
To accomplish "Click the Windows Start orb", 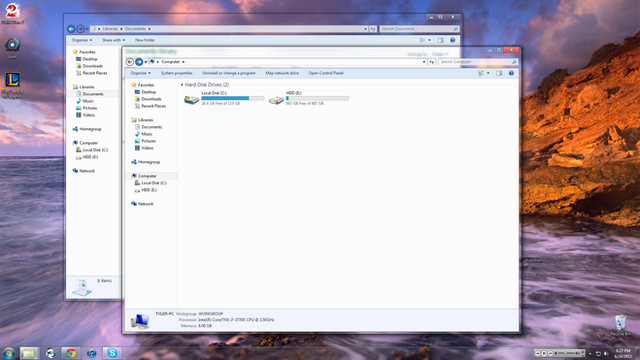I will pyautogui.click(x=9, y=353).
